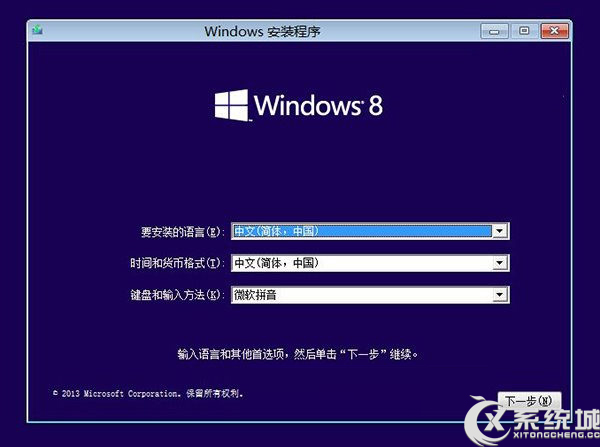The image size is (600, 447).
Task: Click the 2013 Microsoft Corporation copyright text
Action: (x=148, y=393)
